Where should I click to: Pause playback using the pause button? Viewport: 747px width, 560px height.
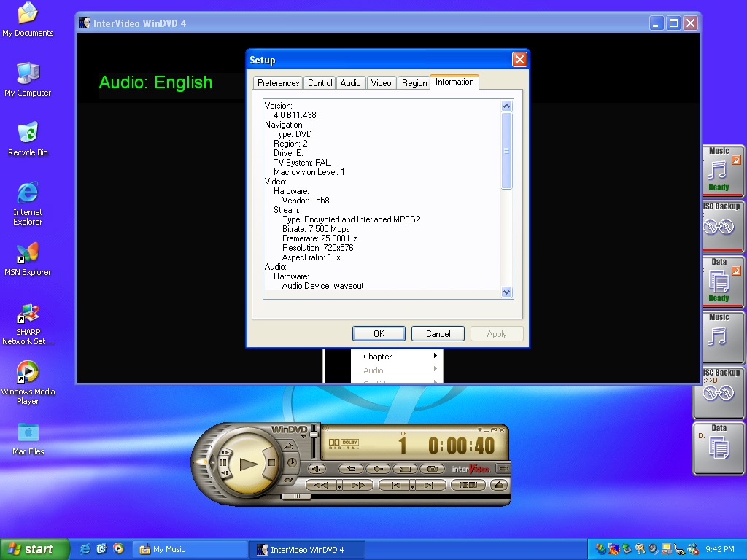224,462
